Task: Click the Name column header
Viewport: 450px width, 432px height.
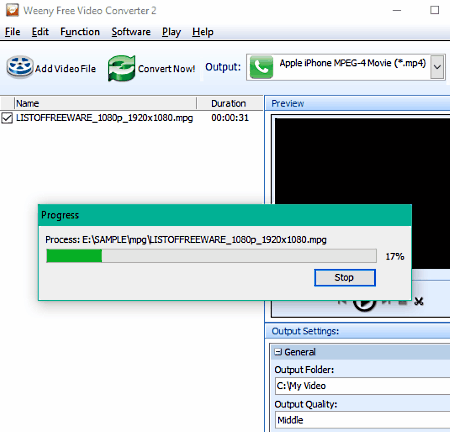Action: (x=105, y=103)
